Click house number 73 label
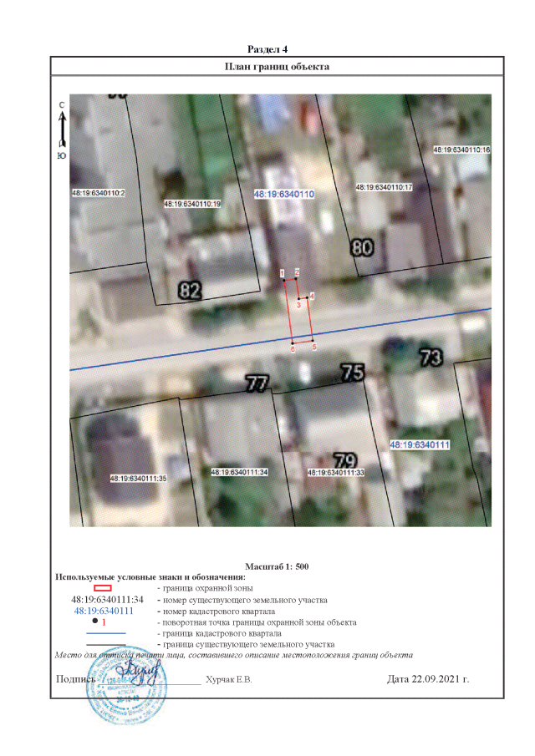 point(430,358)
